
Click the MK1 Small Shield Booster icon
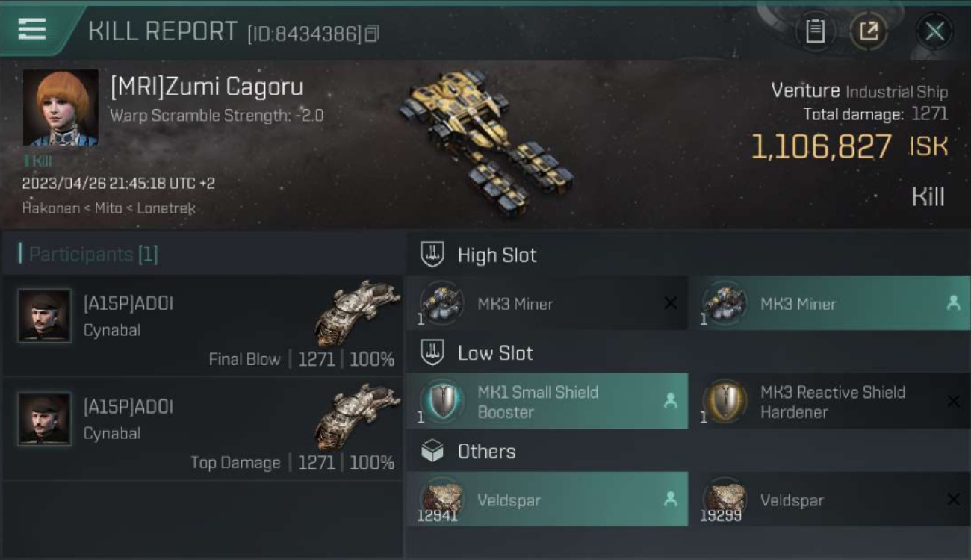(441, 402)
